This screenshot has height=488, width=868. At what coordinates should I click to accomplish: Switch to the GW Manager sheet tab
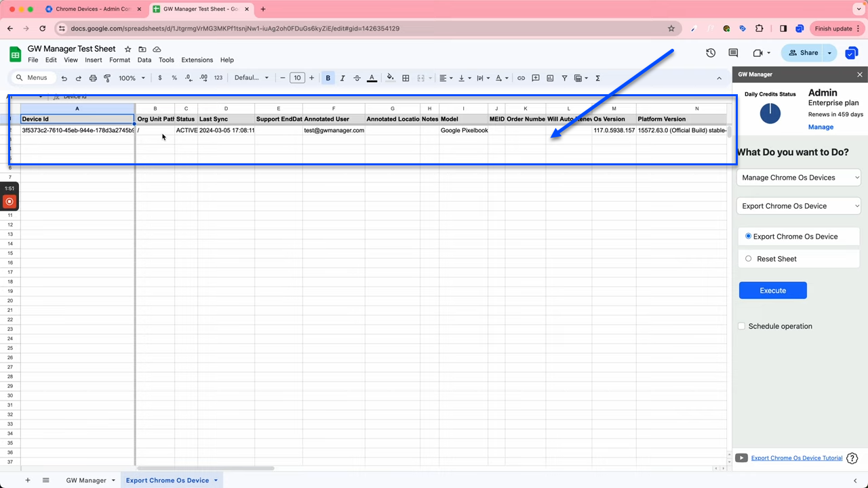(x=86, y=481)
